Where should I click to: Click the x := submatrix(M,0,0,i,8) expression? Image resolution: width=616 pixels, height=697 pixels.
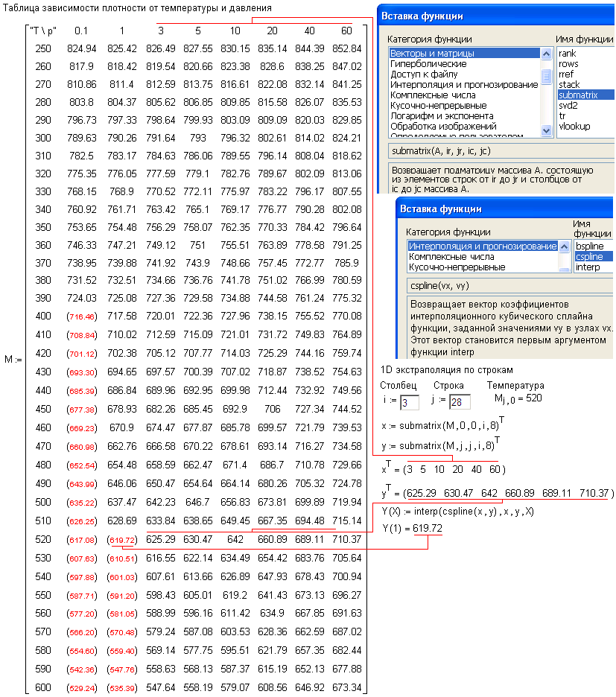pyautogui.click(x=442, y=424)
